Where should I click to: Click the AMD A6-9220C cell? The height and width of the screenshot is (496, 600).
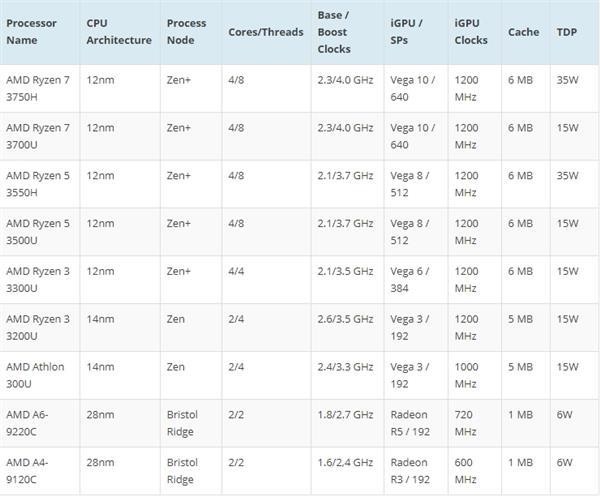[x=30, y=423]
